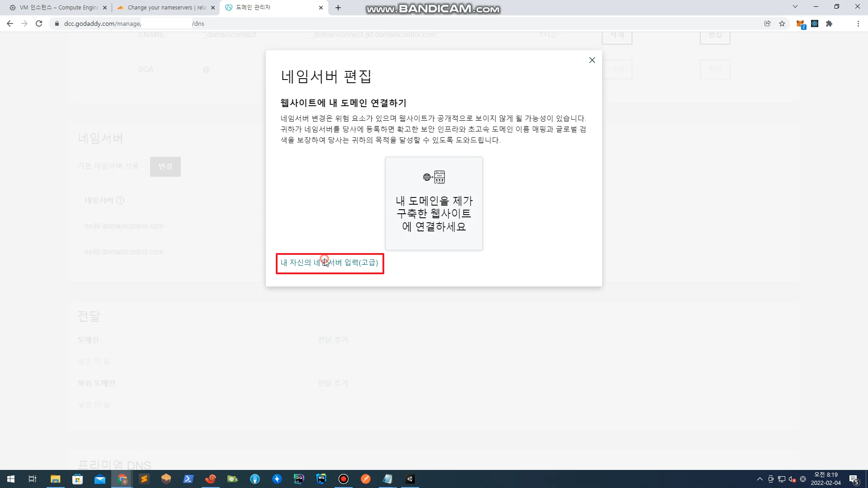This screenshot has height=488, width=868.
Task: Open Chrome three-dot menu
Action: tap(858, 23)
